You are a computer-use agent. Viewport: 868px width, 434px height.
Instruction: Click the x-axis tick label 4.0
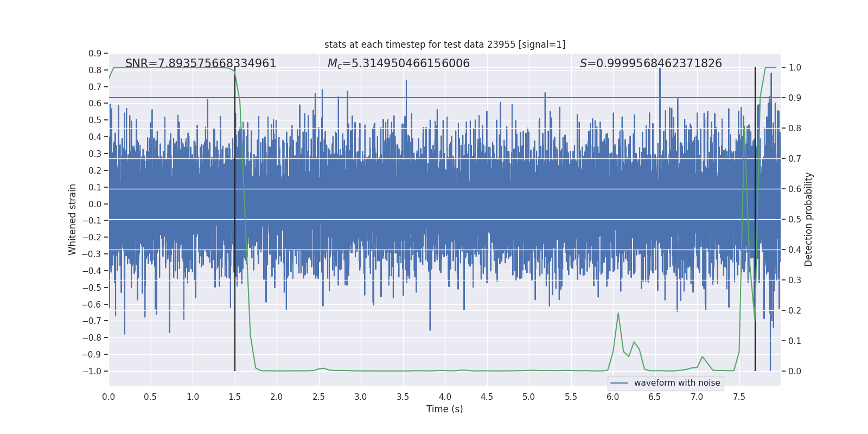[x=445, y=397]
